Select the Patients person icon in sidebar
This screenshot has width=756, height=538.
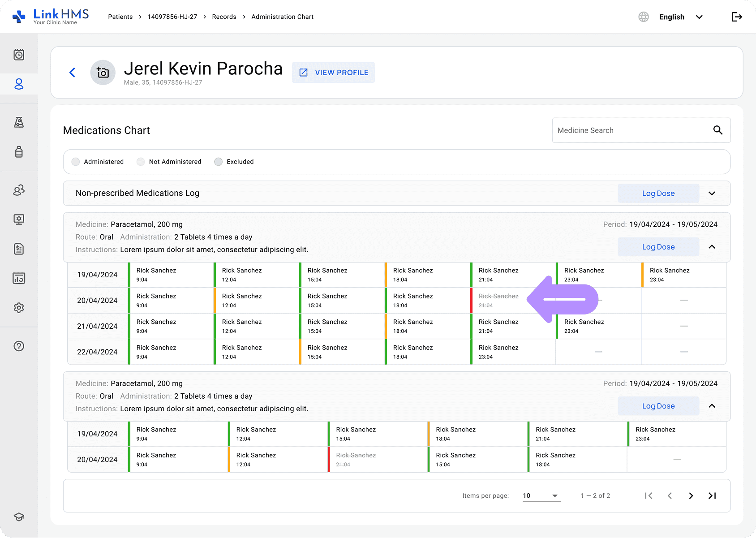pos(19,84)
